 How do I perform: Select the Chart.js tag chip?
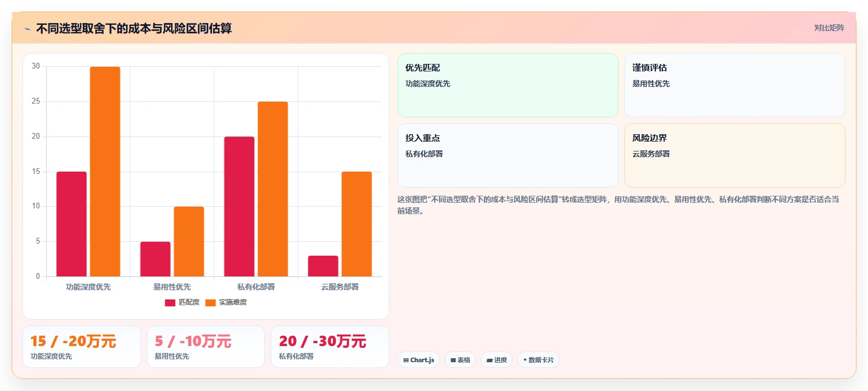click(419, 360)
